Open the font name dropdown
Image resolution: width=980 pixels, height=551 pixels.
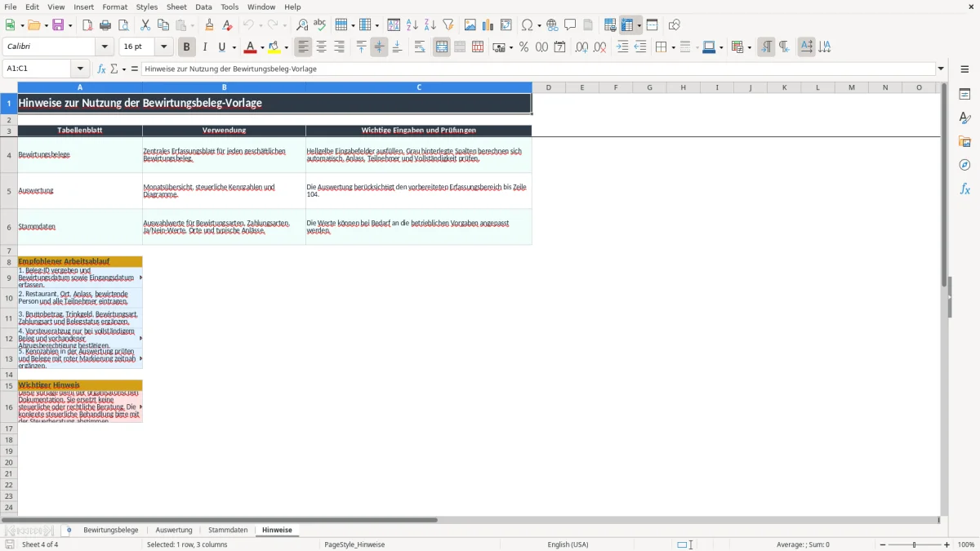point(104,47)
